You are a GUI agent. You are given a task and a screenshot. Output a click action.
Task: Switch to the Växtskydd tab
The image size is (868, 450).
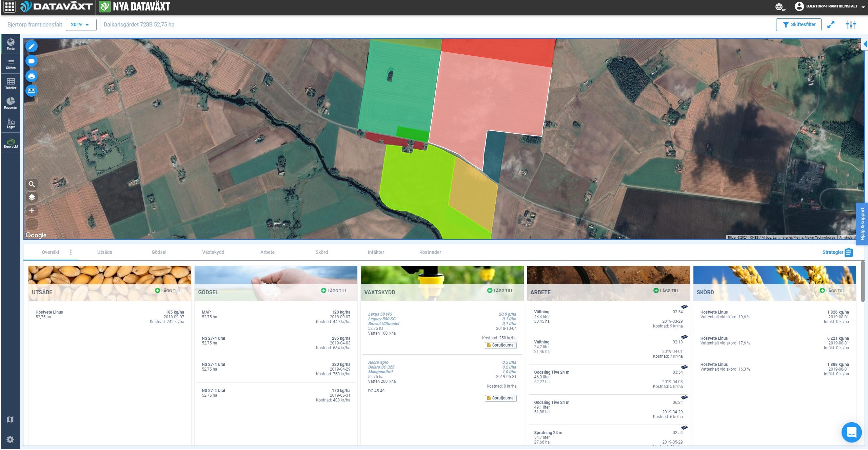[x=213, y=252]
